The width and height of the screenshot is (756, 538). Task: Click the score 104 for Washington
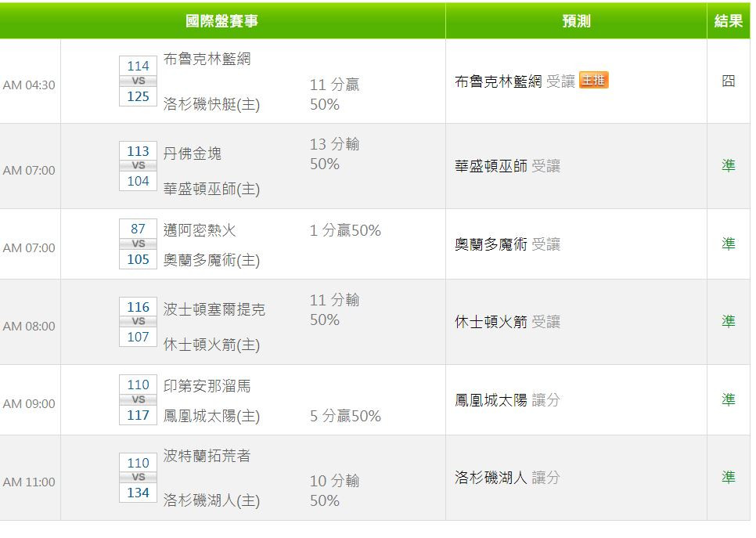click(x=138, y=181)
